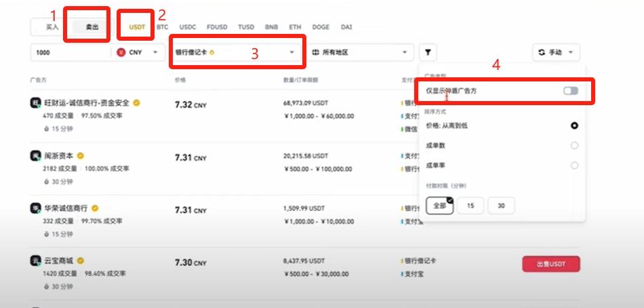Click the 闽浙资本 merchant avatar icon
Image resolution: width=644 pixels, height=308 pixels.
point(35,156)
